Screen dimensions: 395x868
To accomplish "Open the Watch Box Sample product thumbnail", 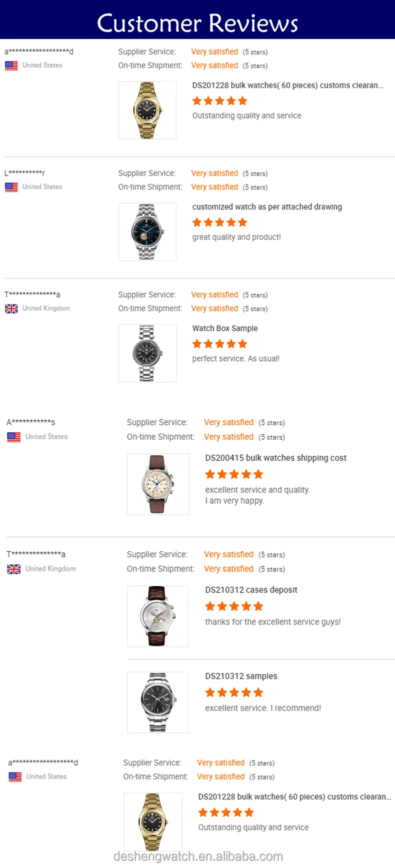I will point(147,353).
